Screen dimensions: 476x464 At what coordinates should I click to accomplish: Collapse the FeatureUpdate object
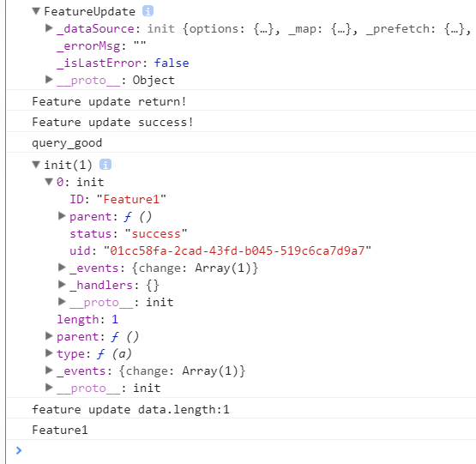[x=36, y=11]
